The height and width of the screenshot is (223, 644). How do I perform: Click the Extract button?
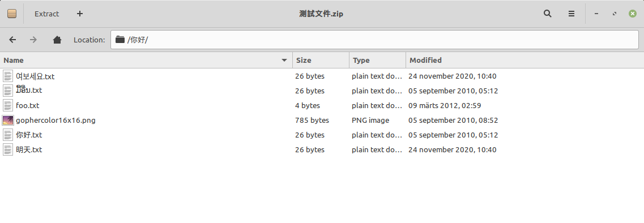tap(47, 14)
